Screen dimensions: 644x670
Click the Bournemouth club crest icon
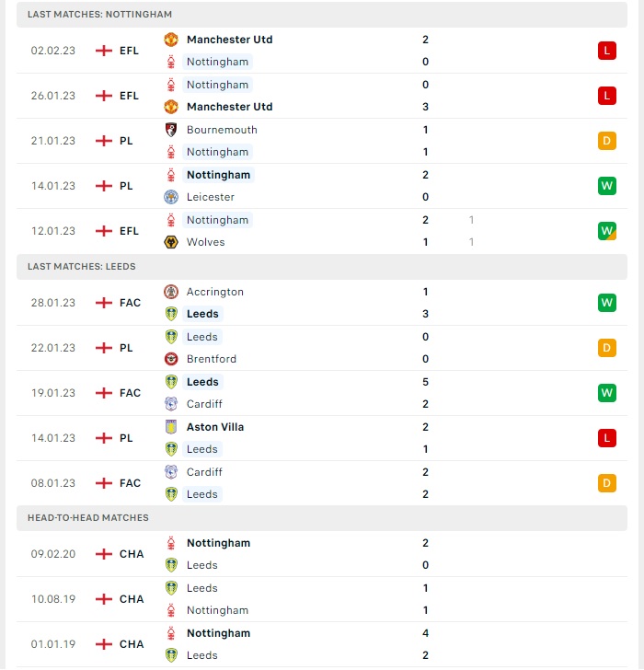click(171, 130)
